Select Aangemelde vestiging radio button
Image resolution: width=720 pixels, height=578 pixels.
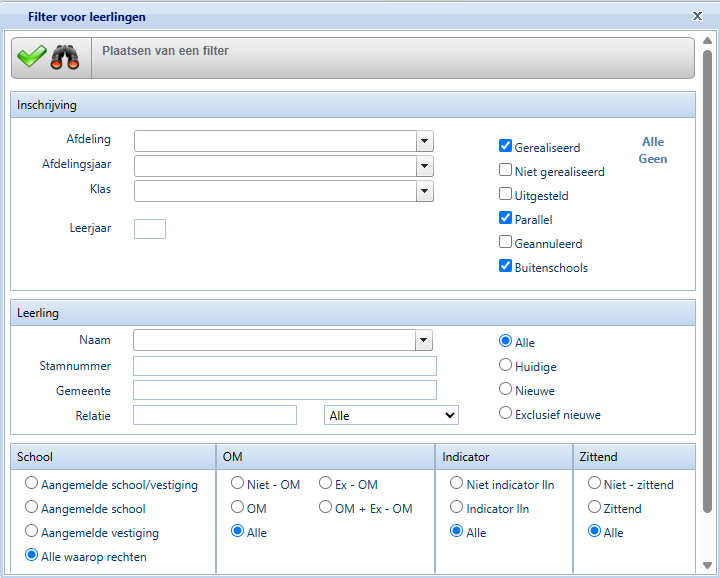(31, 531)
